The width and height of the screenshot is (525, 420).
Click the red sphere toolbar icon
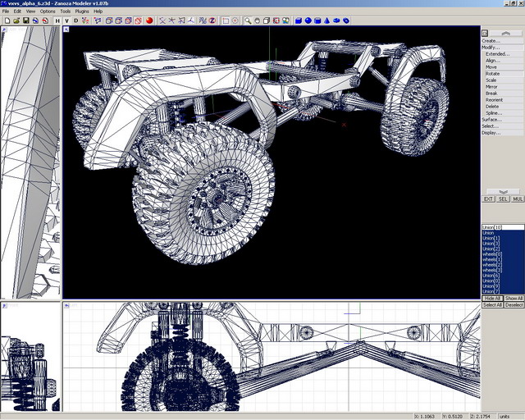pyautogui.click(x=149, y=21)
